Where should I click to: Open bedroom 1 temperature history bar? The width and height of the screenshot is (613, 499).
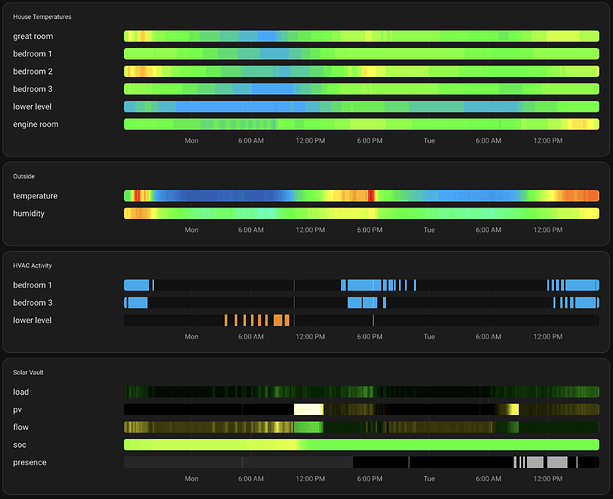[x=362, y=54]
